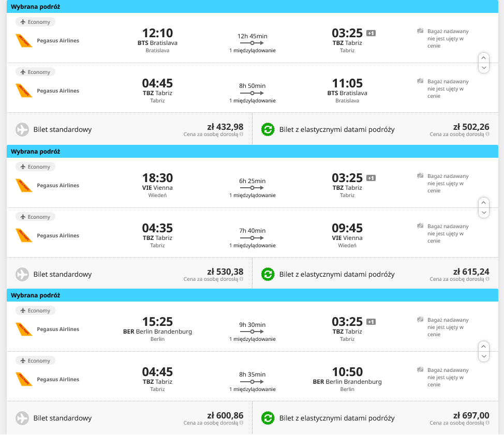The height and width of the screenshot is (435, 504).
Task: Click green flexible dates icon for zł 502,26
Action: [x=268, y=129]
